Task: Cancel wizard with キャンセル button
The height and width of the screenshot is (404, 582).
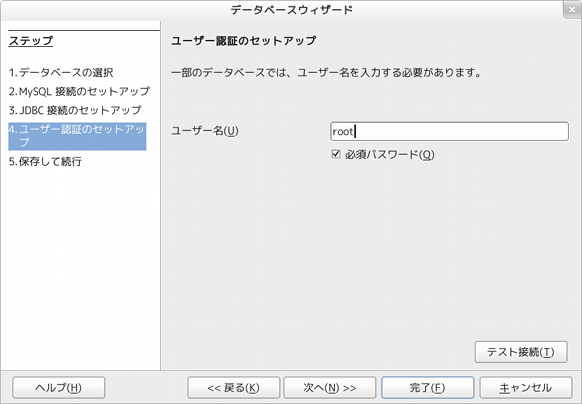Action: [526, 388]
